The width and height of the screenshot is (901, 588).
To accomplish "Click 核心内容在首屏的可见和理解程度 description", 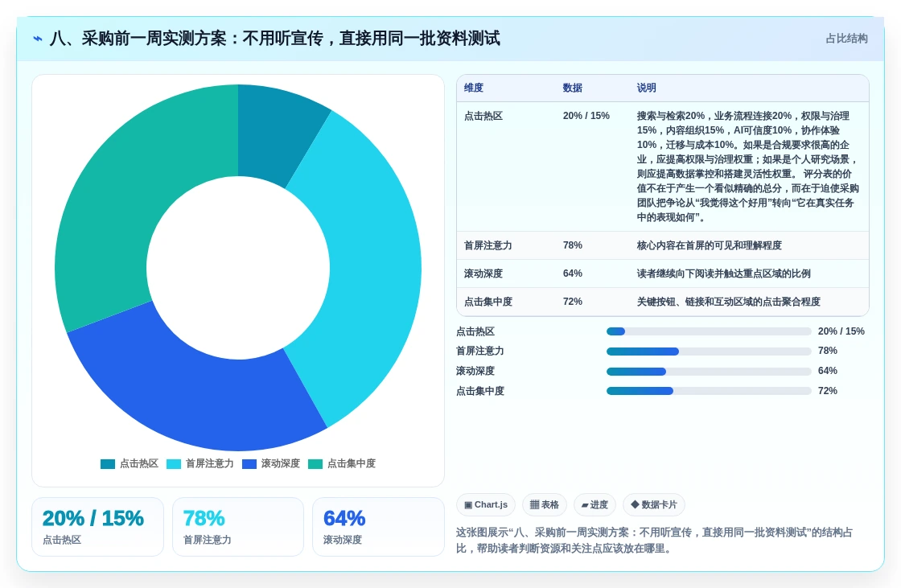I will point(709,245).
